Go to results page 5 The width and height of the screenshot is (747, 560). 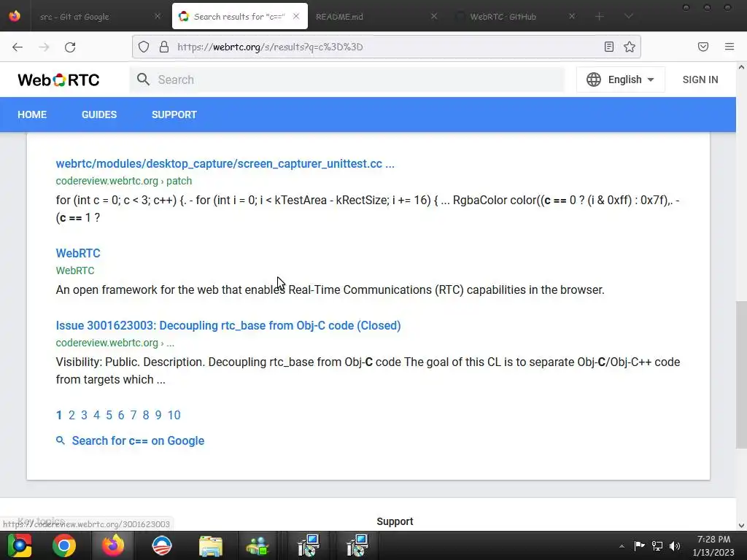coord(109,415)
